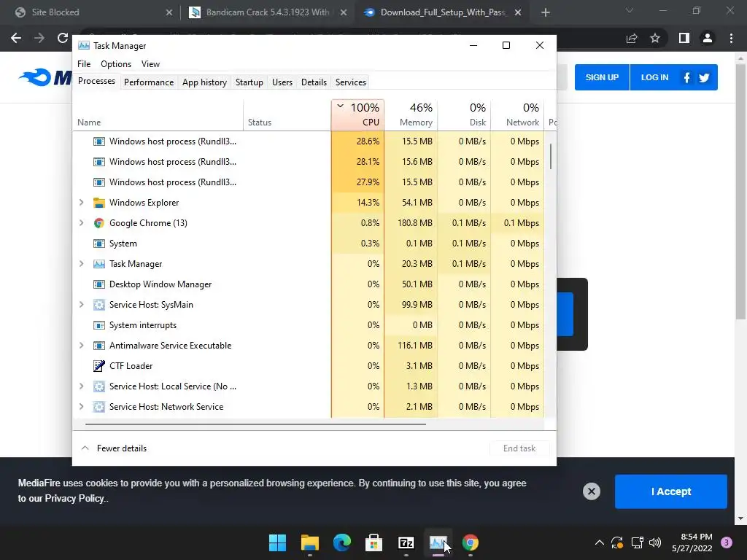
Task: Expand Antimalware Service Executable row
Action: coord(82,346)
